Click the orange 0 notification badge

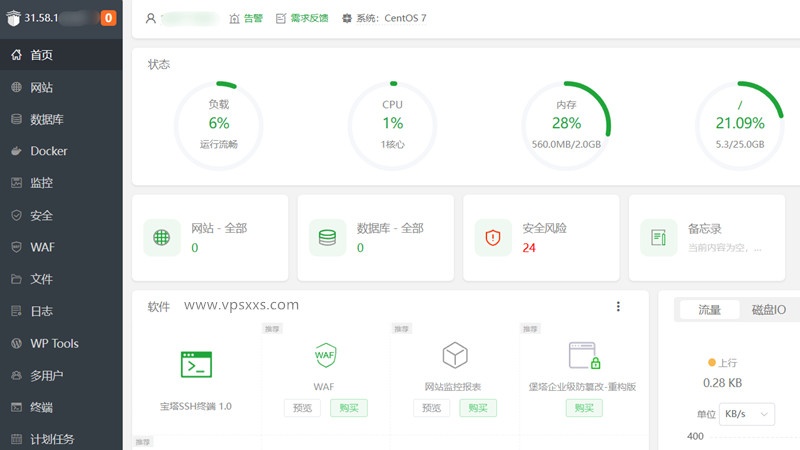click(108, 18)
